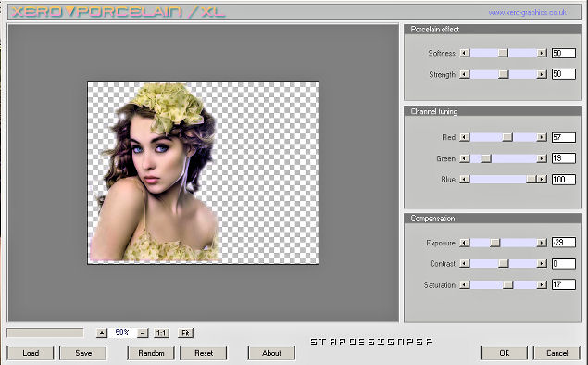588x365 pixels.
Task: Save the current settings
Action: 83,353
